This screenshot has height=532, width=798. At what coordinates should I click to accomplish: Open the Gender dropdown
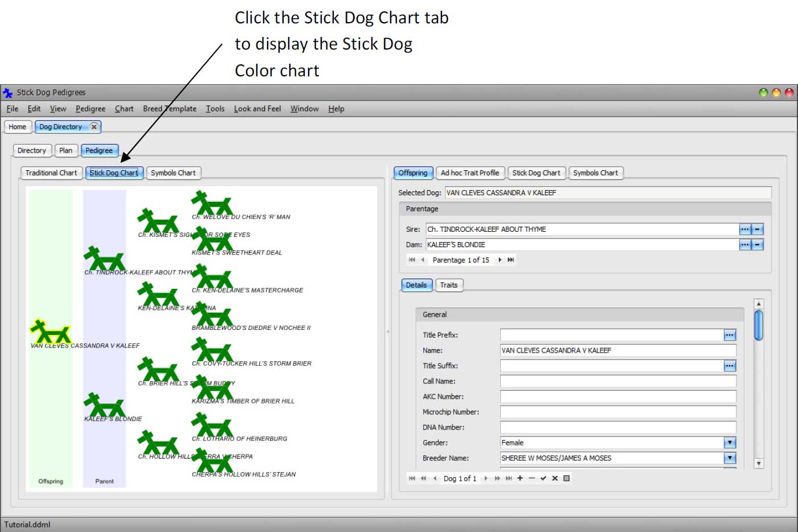pos(730,443)
